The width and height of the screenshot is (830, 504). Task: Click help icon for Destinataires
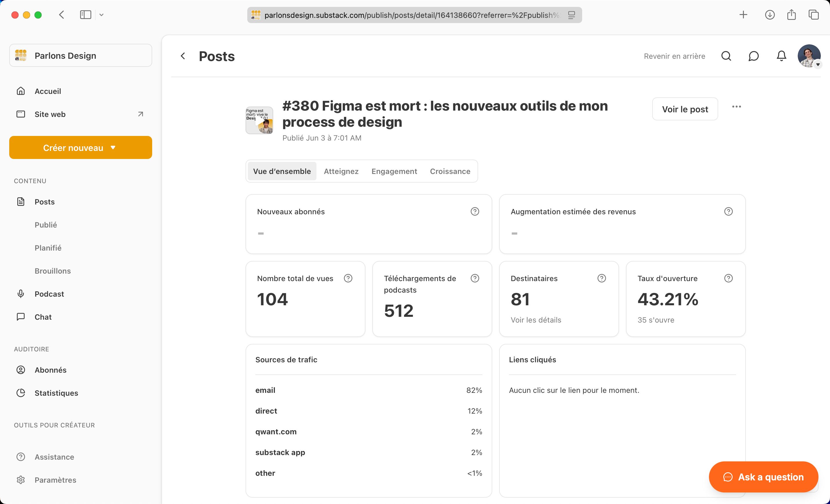(x=602, y=278)
